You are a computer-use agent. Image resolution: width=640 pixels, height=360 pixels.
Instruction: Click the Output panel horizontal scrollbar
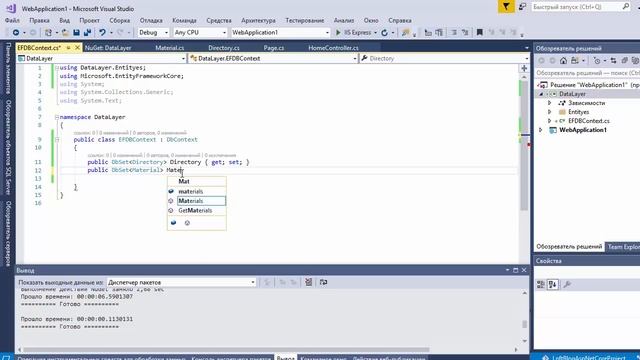point(227,350)
